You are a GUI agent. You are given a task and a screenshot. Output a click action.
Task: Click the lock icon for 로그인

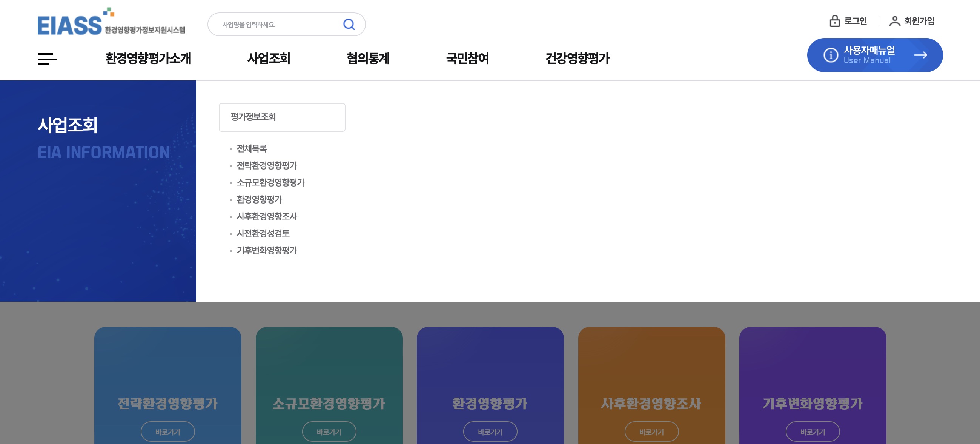834,21
